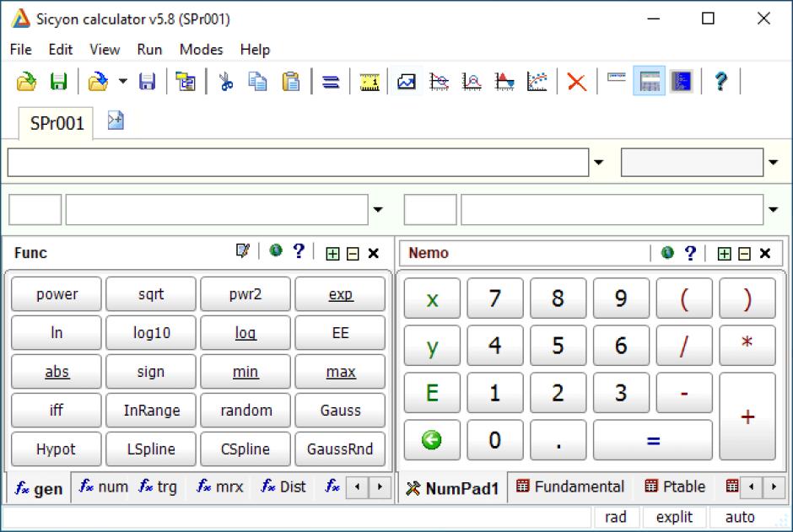Open the top-right result field dropdown
793x532 pixels.
(774, 162)
